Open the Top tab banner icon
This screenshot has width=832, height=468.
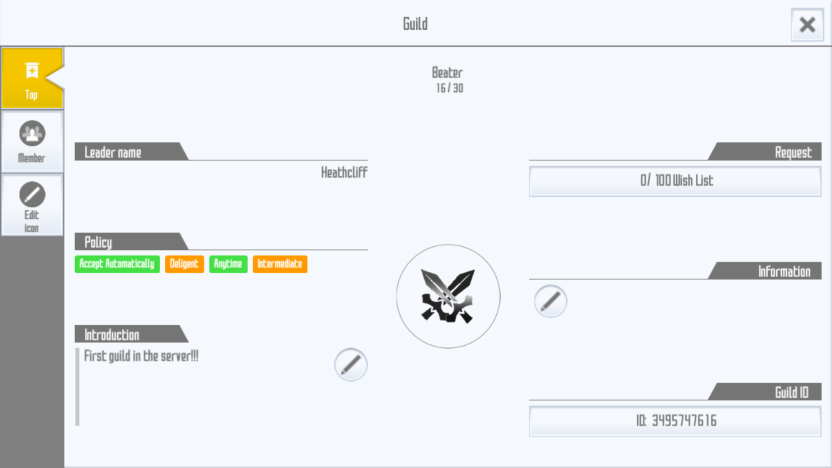tap(32, 71)
